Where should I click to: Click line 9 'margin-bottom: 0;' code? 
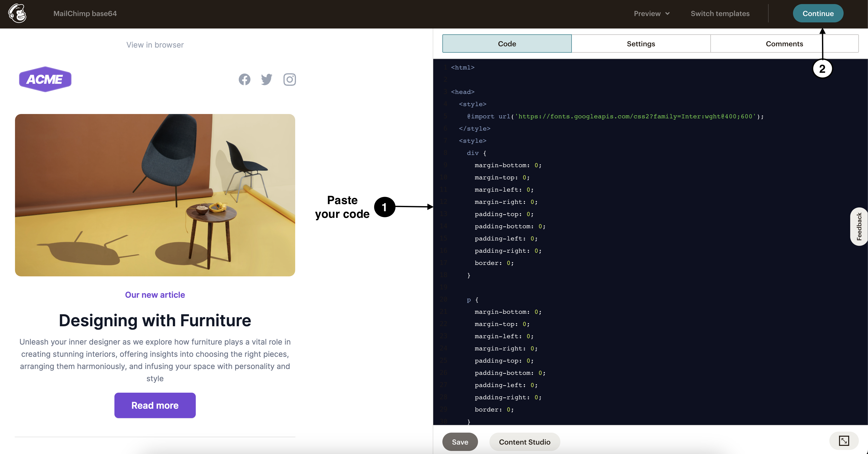tap(508, 165)
